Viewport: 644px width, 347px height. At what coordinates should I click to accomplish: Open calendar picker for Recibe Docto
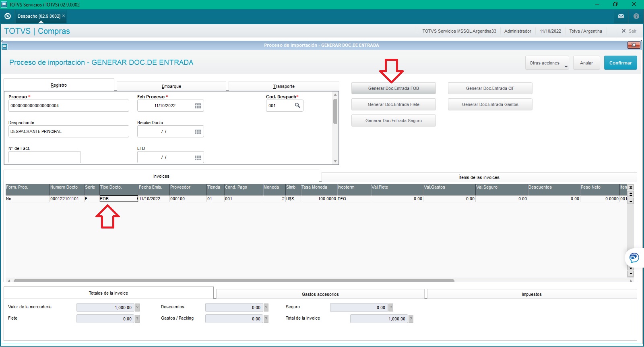[198, 131]
